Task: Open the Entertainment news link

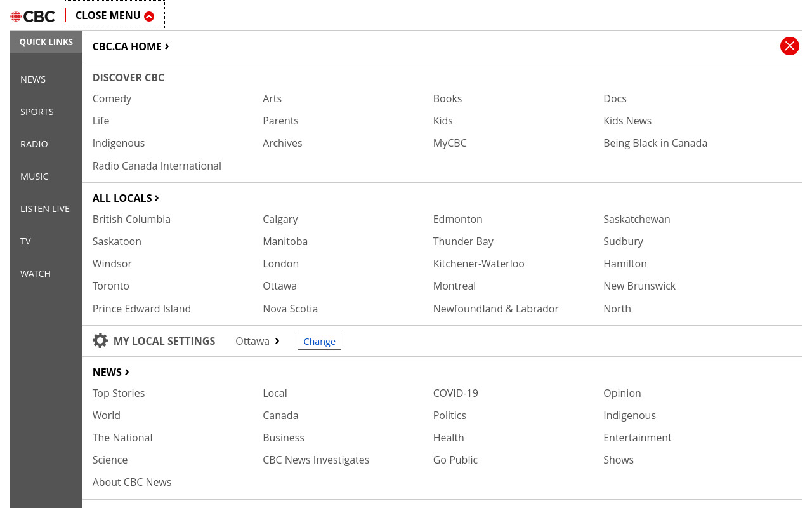Action: (638, 438)
